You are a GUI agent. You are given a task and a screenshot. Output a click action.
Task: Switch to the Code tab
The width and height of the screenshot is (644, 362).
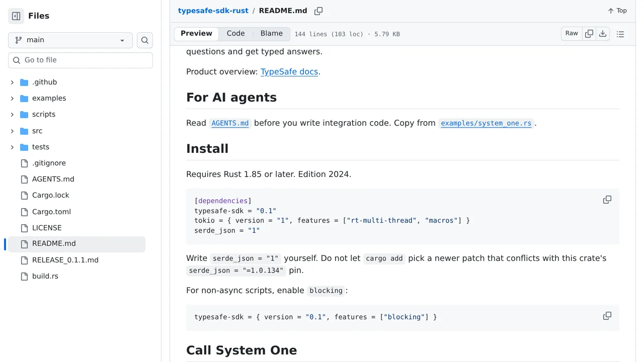(235, 34)
